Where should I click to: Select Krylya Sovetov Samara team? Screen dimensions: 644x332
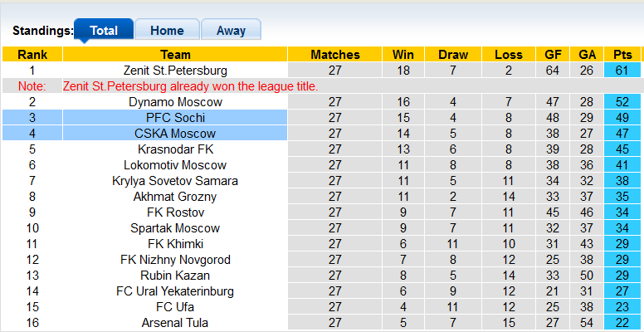(x=175, y=181)
